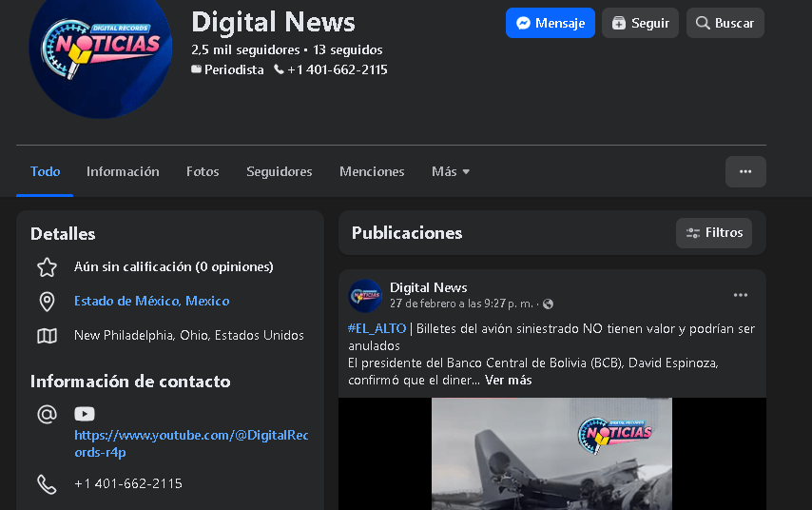Click the Buscar search button
The image size is (812, 510).
725,23
